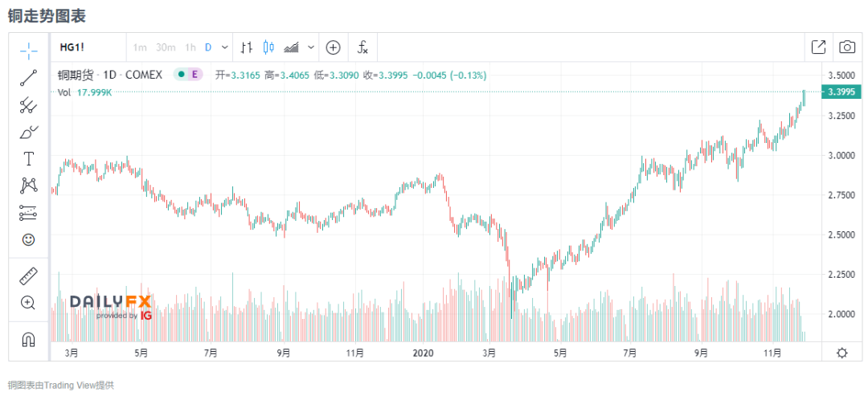Click the zoom in magnifier tool
The height and width of the screenshot is (396, 868).
(x=29, y=303)
